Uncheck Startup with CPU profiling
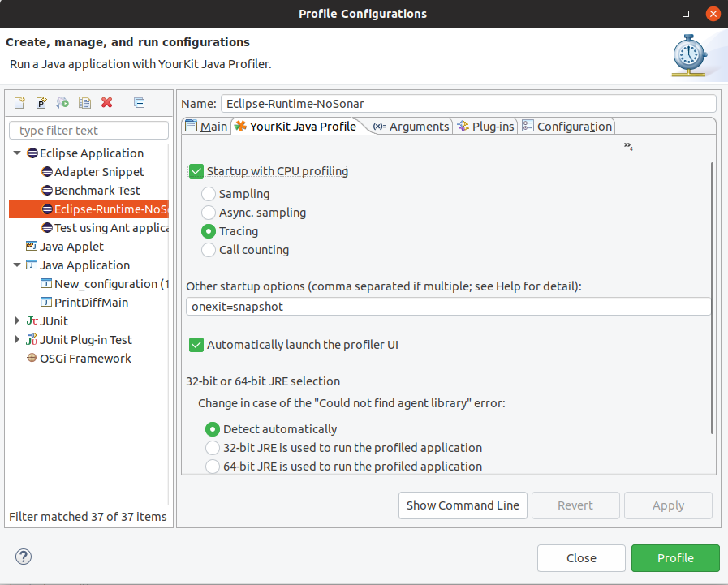Viewport: 728px width, 585px height. (196, 171)
